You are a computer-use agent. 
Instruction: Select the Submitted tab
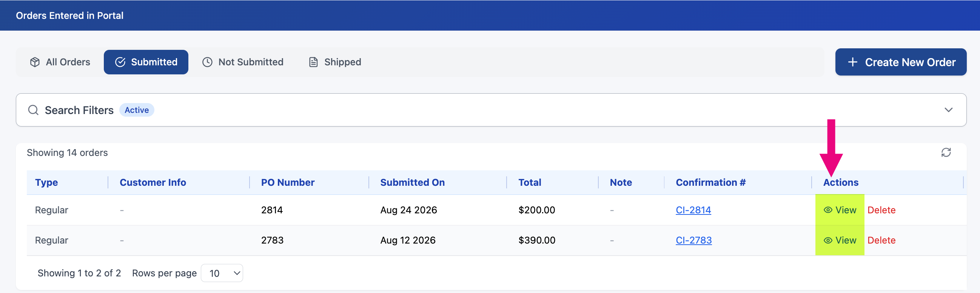click(146, 62)
